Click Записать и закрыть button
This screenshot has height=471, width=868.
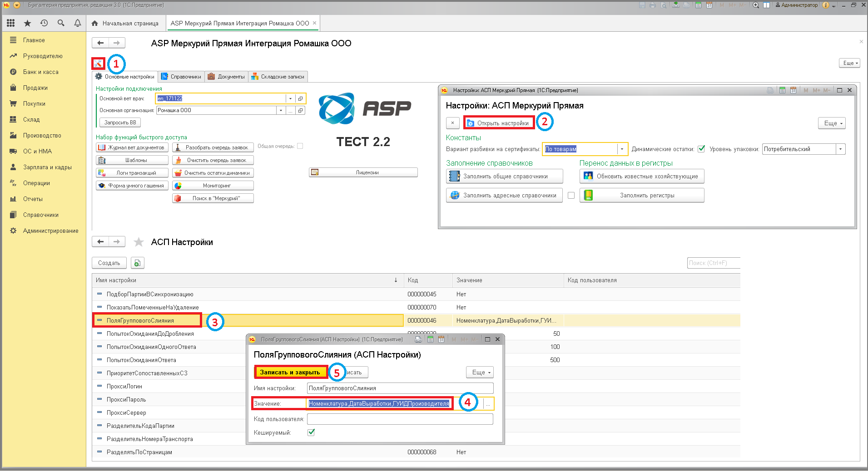pyautogui.click(x=290, y=372)
